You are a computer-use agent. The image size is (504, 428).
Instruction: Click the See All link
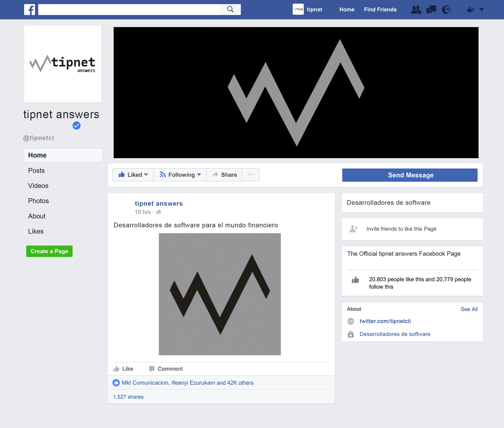[469, 309]
